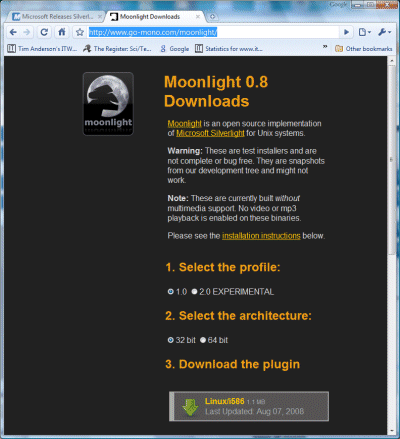Open the Other bookmarks folder
Viewport: 400px width, 439px height.
click(364, 49)
